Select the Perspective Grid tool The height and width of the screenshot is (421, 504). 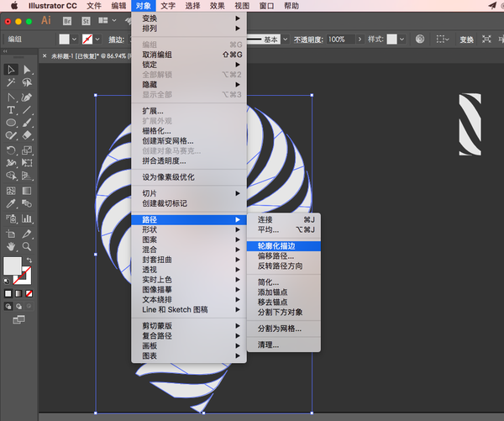[x=27, y=176]
